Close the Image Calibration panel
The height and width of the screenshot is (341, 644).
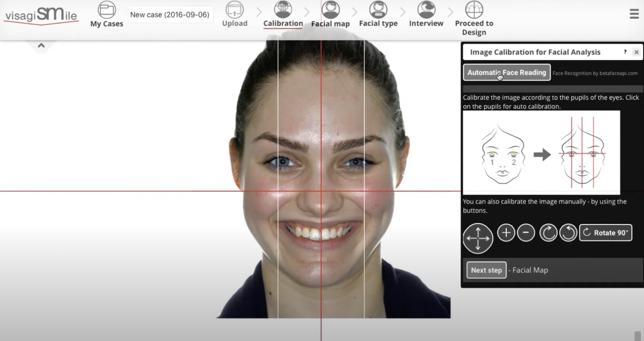coord(636,52)
